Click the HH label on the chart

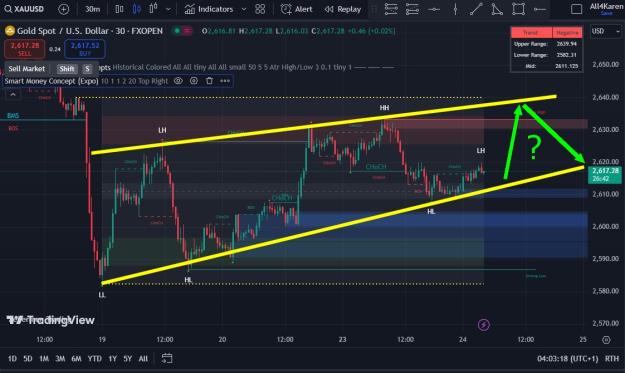pyautogui.click(x=384, y=108)
